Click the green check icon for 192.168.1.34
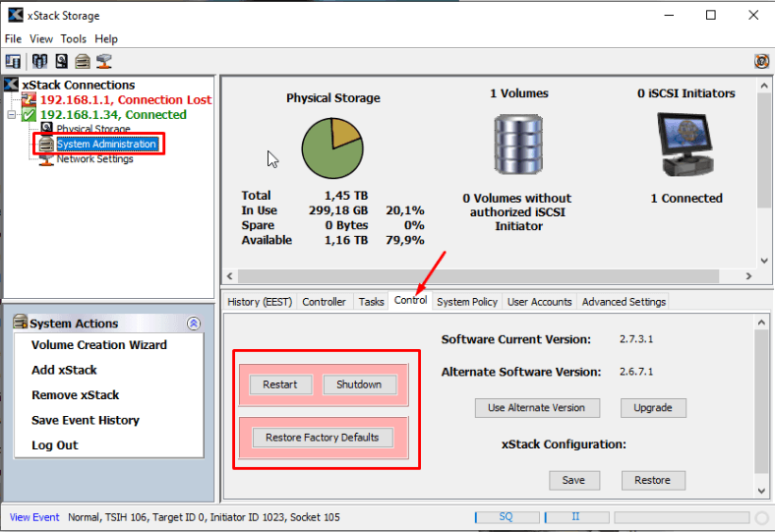Viewport: 775px width, 532px height. 29,115
